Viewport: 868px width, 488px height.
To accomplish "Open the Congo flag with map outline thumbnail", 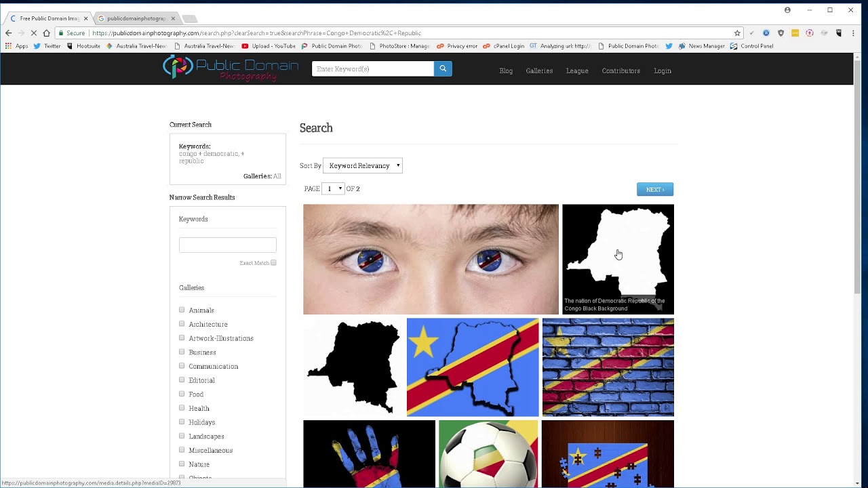I will (473, 367).
